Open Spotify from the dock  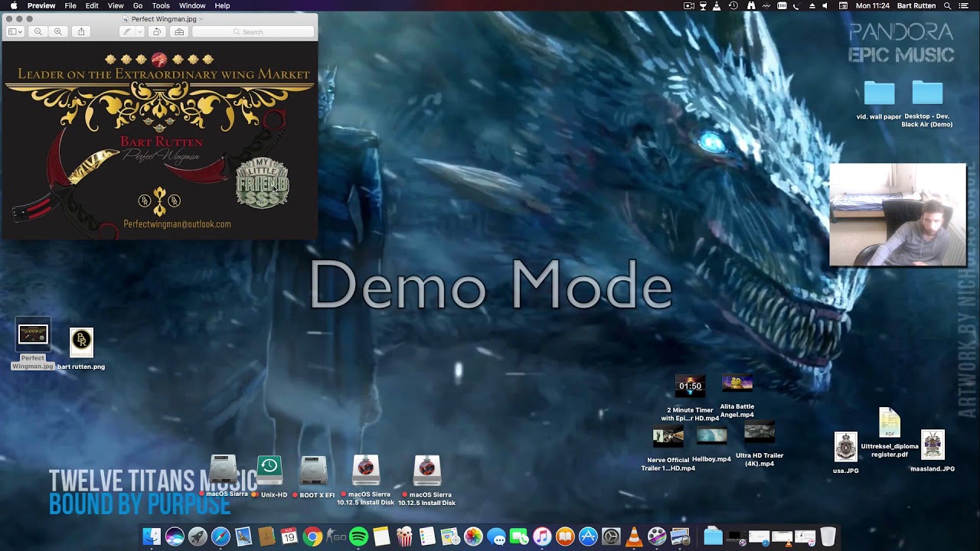(x=358, y=537)
